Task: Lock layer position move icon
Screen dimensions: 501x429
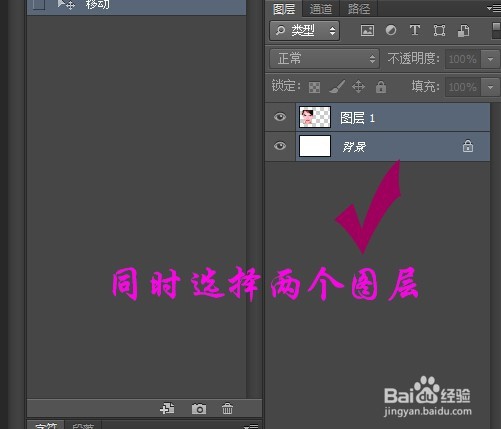Action: (358, 87)
